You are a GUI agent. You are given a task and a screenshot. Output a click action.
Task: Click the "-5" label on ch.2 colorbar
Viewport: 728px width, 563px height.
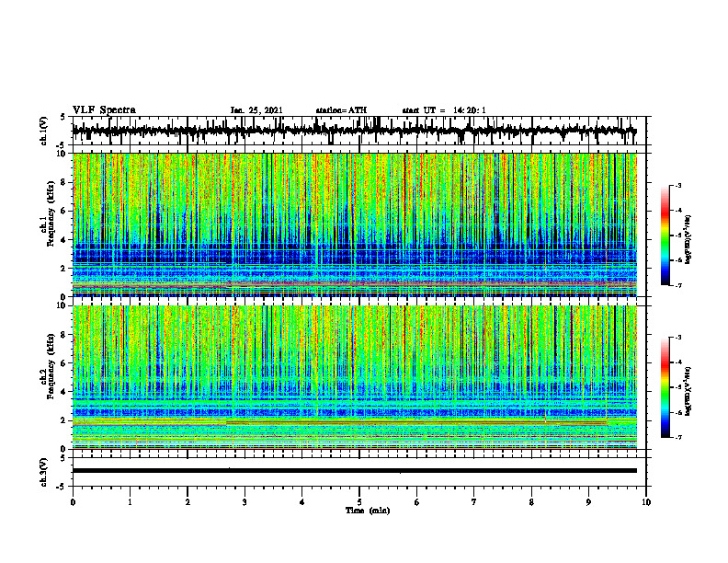pos(678,387)
